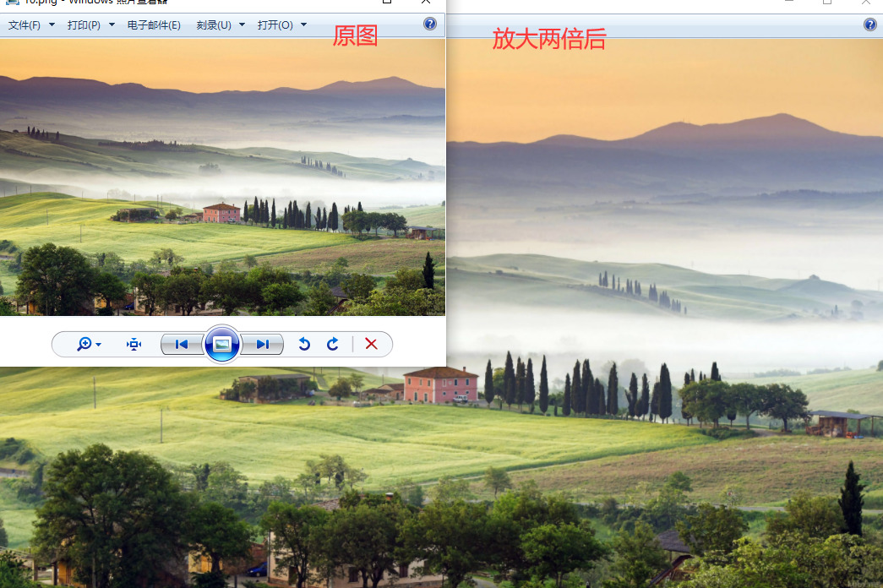This screenshot has height=588, width=883.
Task: Open the 打印(P) menu
Action: [x=84, y=24]
